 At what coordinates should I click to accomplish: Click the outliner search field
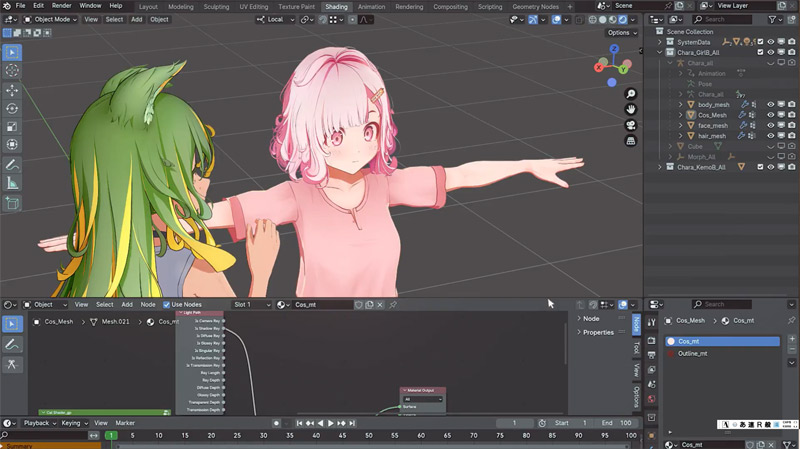click(721, 19)
